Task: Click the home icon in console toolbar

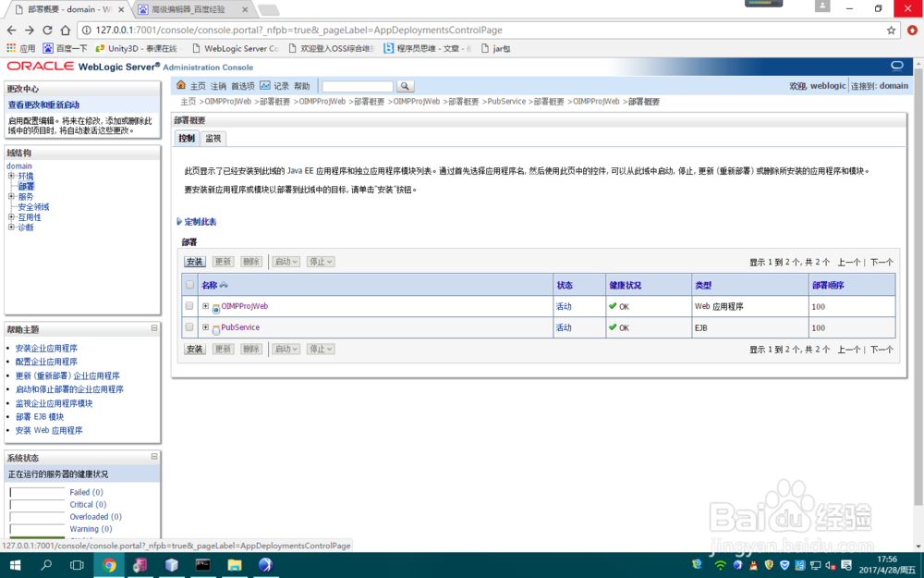Action: pos(181,85)
